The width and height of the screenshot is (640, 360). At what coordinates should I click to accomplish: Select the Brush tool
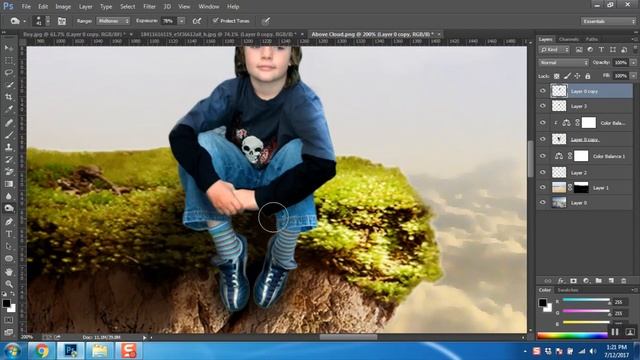(x=9, y=135)
